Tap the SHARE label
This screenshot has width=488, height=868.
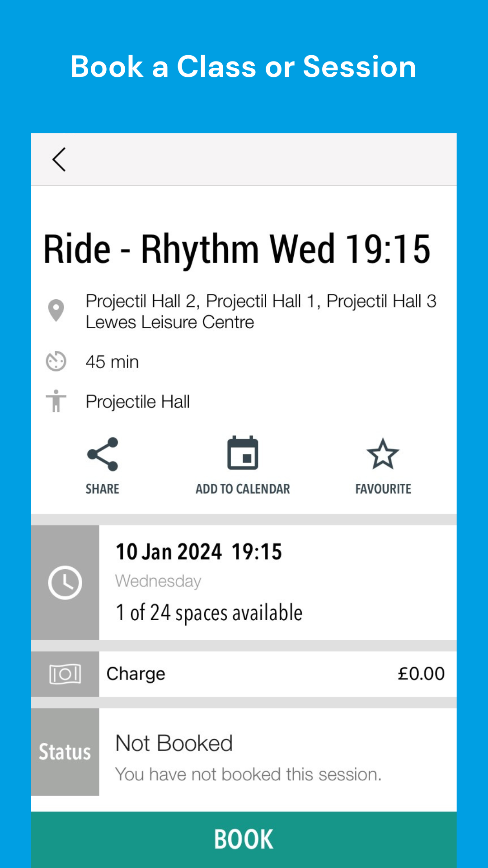103,489
